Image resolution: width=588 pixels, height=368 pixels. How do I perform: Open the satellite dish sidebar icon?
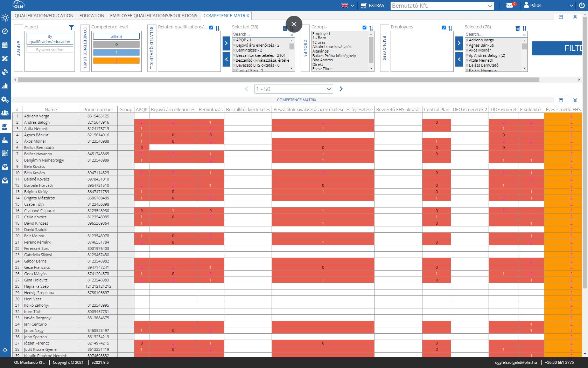point(5,72)
